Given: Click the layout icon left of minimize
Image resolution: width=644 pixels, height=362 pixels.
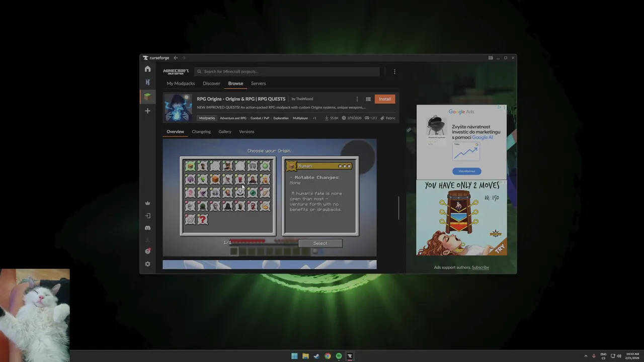Looking at the screenshot, I should [x=491, y=58].
